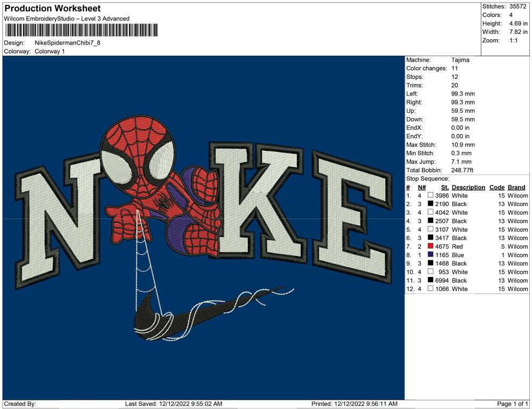The image size is (532, 409).
Task: Click the Total Bobbin value '248.77ft'
Action: [462, 170]
